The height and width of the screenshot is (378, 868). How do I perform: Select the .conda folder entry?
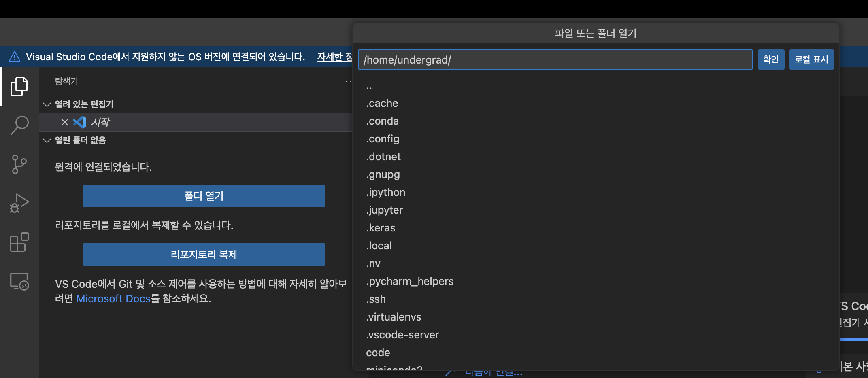pyautogui.click(x=596, y=121)
